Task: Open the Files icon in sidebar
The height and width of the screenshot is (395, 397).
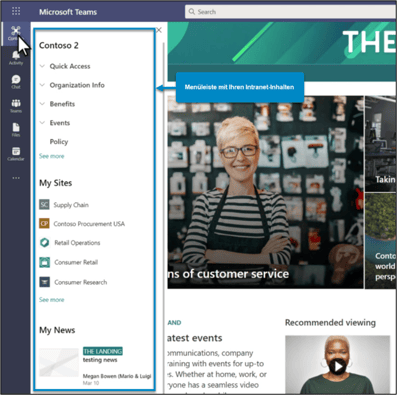Action: [16, 130]
